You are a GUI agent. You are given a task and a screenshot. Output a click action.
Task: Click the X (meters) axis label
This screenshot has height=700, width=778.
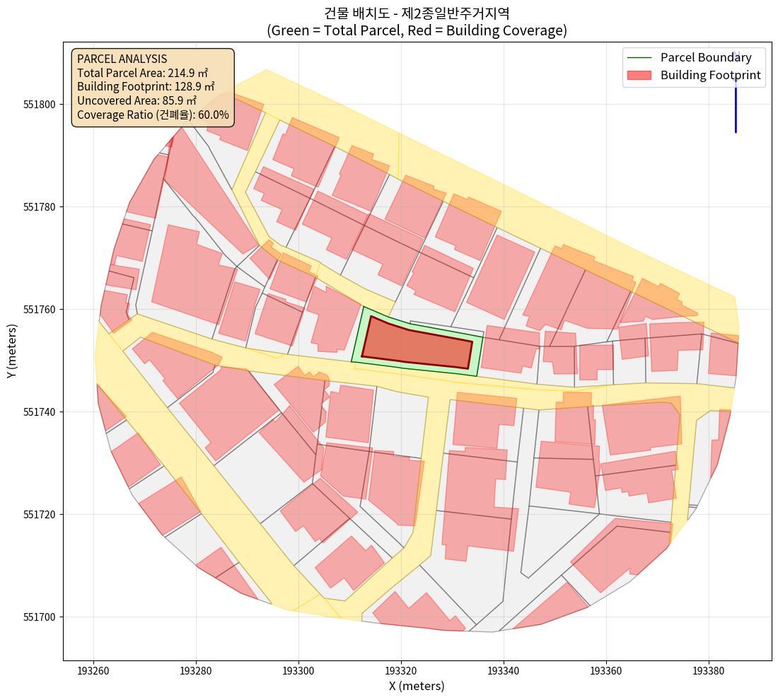[x=417, y=686]
